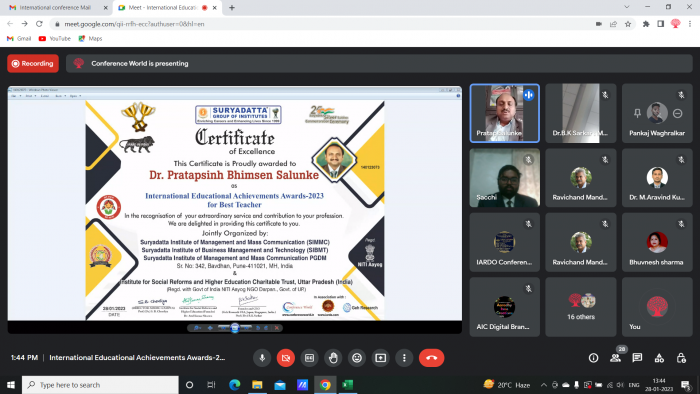
Task: Click the Windows search input box
Action: click(x=100, y=385)
